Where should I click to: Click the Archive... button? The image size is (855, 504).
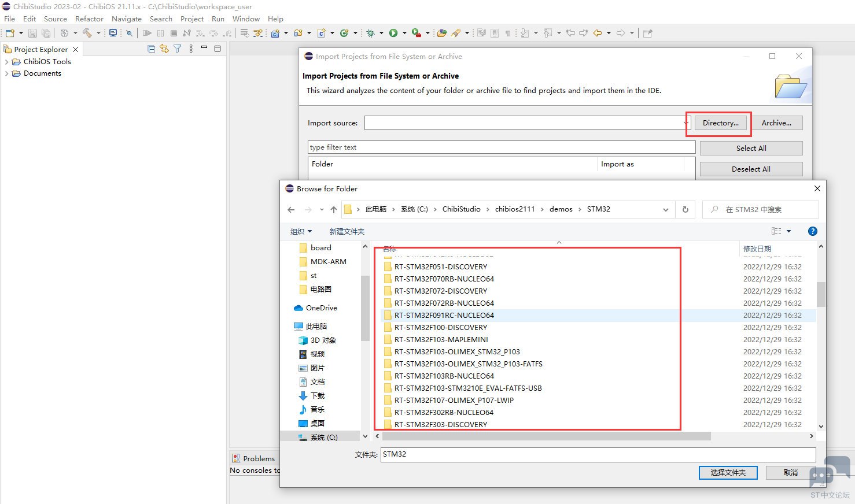pyautogui.click(x=776, y=123)
